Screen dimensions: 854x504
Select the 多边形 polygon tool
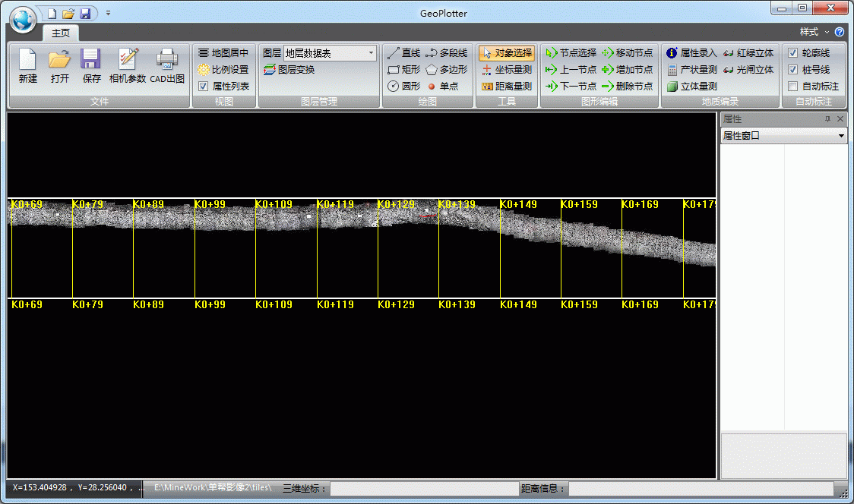tap(447, 70)
